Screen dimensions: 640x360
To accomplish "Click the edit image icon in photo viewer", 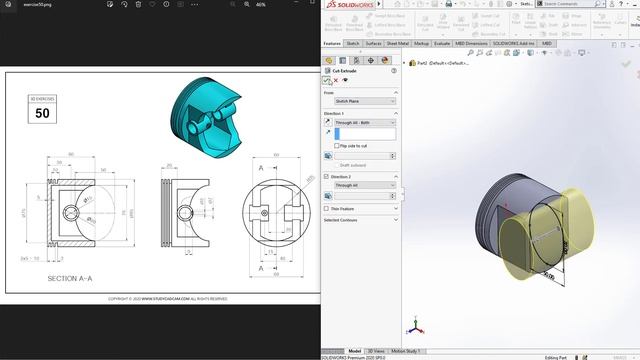I will pyautogui.click(x=110, y=4).
